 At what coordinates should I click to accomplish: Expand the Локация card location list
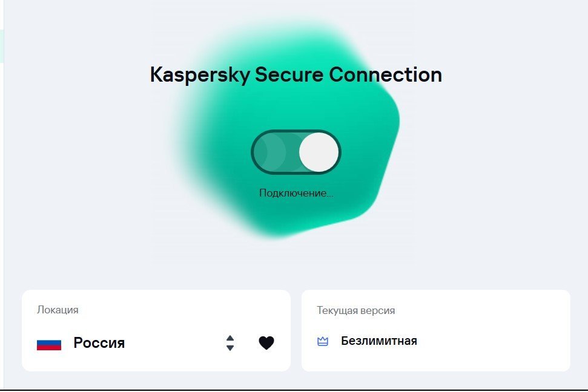click(230, 343)
